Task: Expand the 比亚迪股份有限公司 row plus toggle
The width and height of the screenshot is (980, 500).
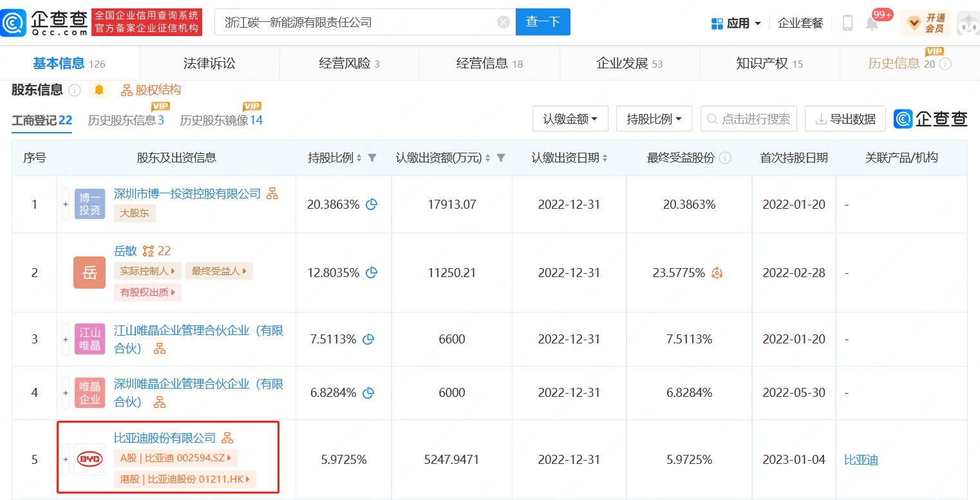Action: point(66,459)
